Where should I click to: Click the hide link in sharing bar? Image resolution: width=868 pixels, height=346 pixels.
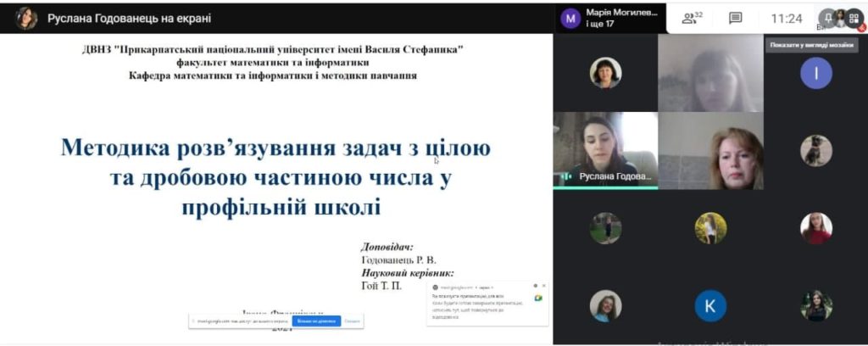[352, 321]
